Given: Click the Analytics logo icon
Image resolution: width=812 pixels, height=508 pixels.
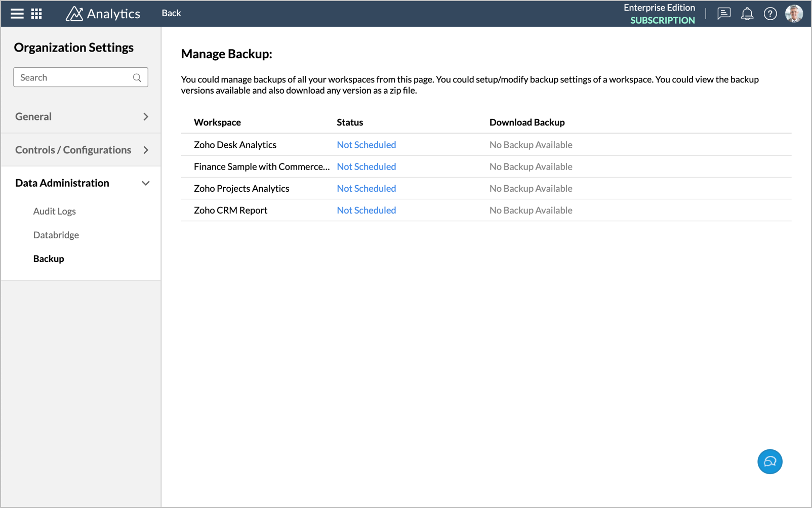Looking at the screenshot, I should click(74, 14).
